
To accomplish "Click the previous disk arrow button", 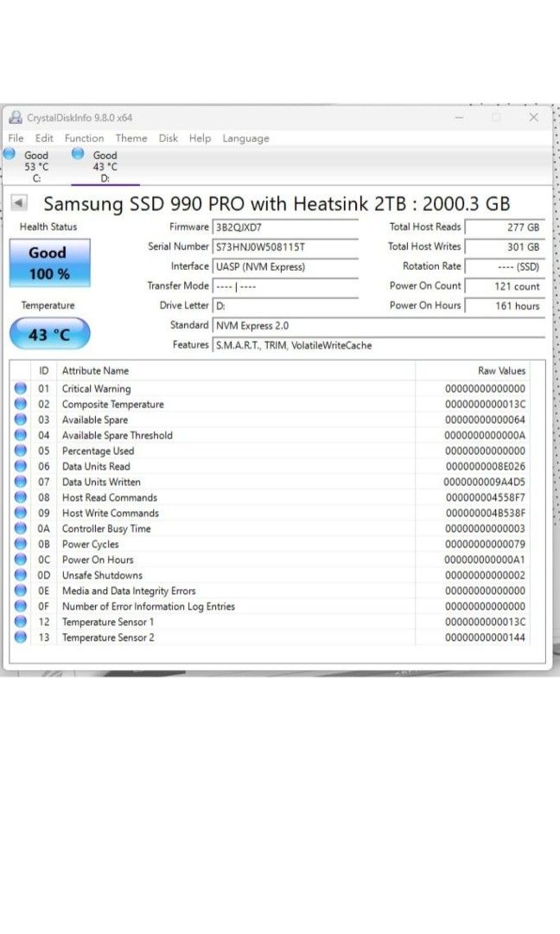I will (x=19, y=202).
